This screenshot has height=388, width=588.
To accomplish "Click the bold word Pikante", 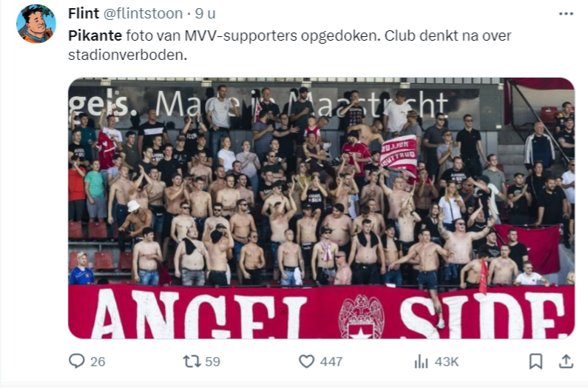I will pyautogui.click(x=95, y=36).
